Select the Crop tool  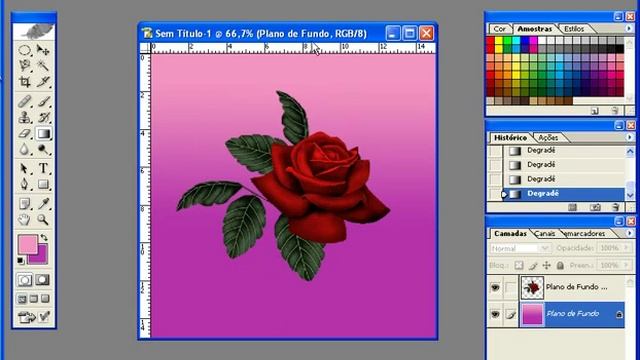pyautogui.click(x=24, y=81)
